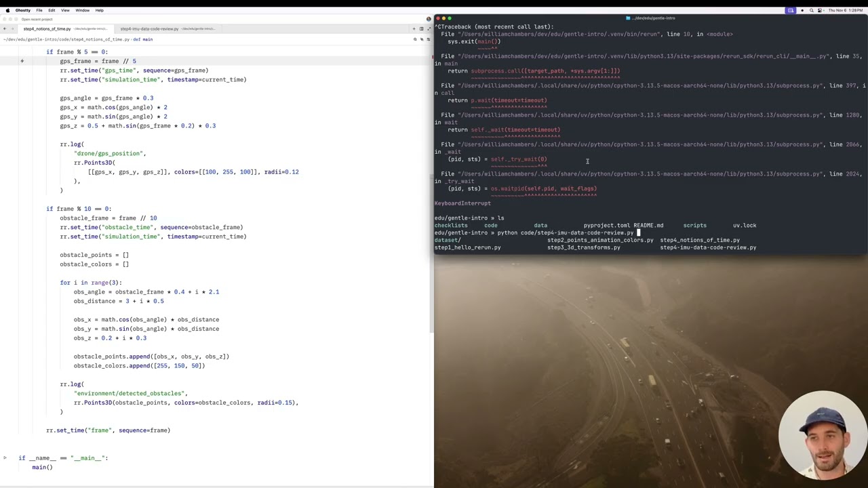Click 'KeyboardInterrupt' in the terminal
Image resolution: width=868 pixels, height=488 pixels.
pyautogui.click(x=462, y=203)
